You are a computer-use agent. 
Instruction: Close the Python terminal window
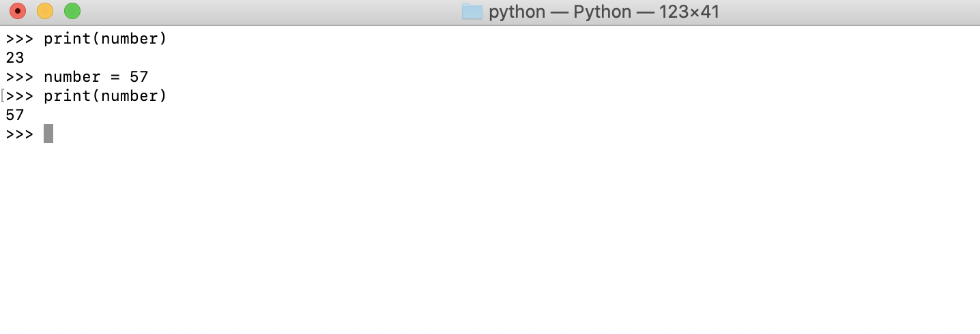coord(18,11)
